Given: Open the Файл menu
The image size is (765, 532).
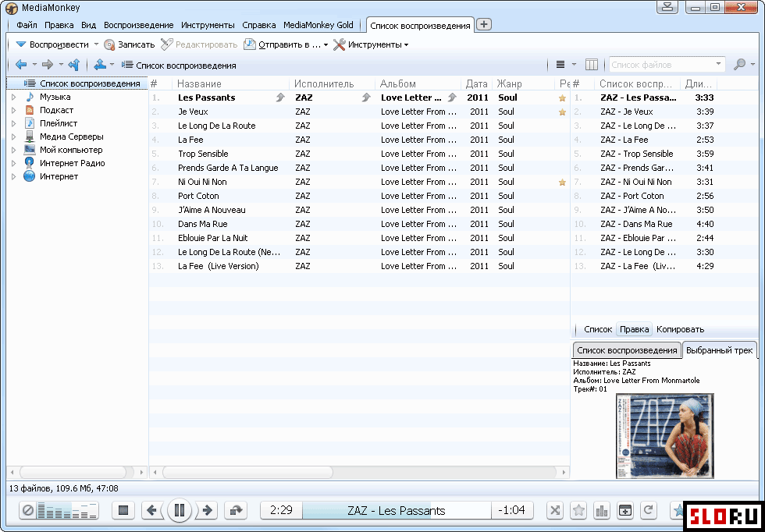Looking at the screenshot, I should click(27, 25).
